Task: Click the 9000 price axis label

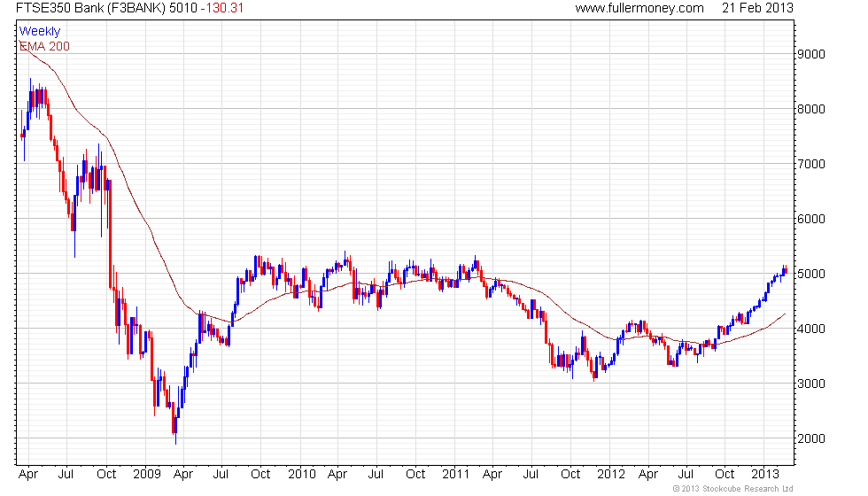Action: (811, 54)
